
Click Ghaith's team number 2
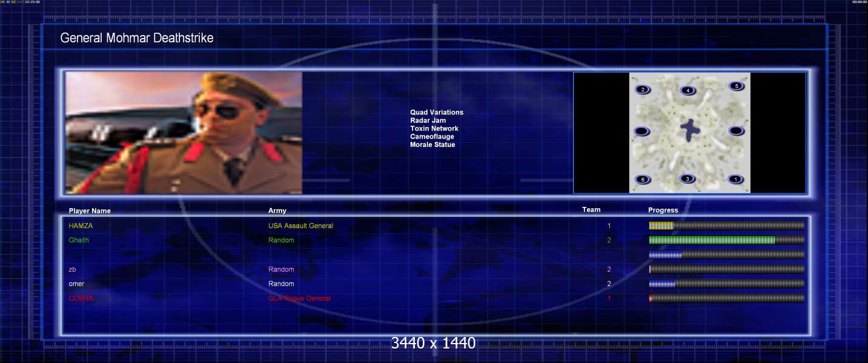(x=609, y=240)
